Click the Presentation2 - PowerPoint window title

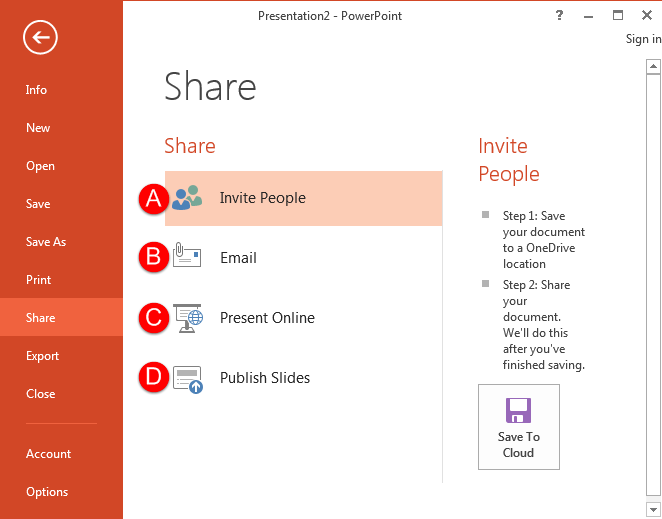[x=330, y=16]
